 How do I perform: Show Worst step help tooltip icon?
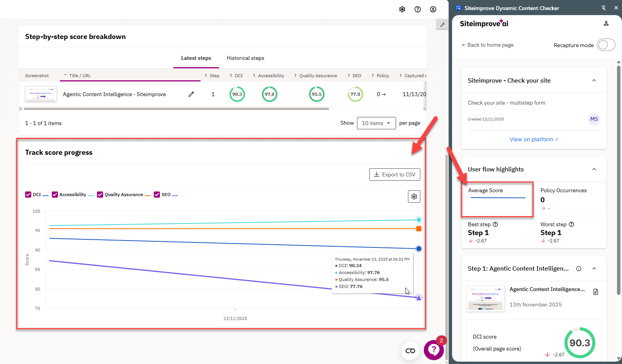(571, 224)
